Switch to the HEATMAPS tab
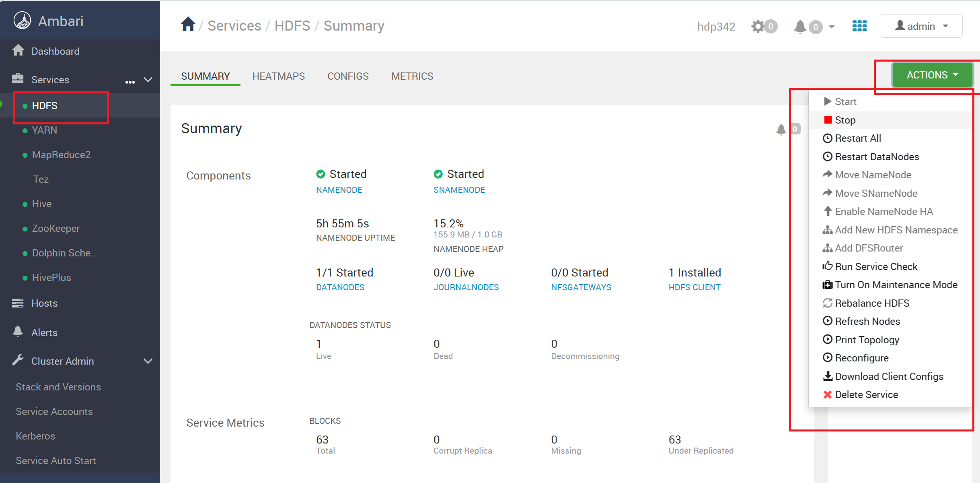This screenshot has height=483, width=980. pos(279,76)
